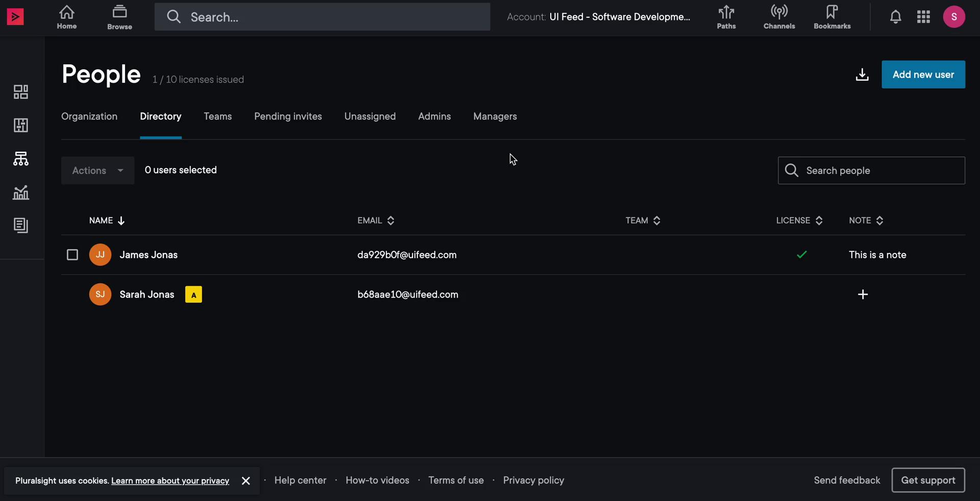Click '1 / 10 licenses issued' text
The width and height of the screenshot is (980, 501).
click(198, 80)
